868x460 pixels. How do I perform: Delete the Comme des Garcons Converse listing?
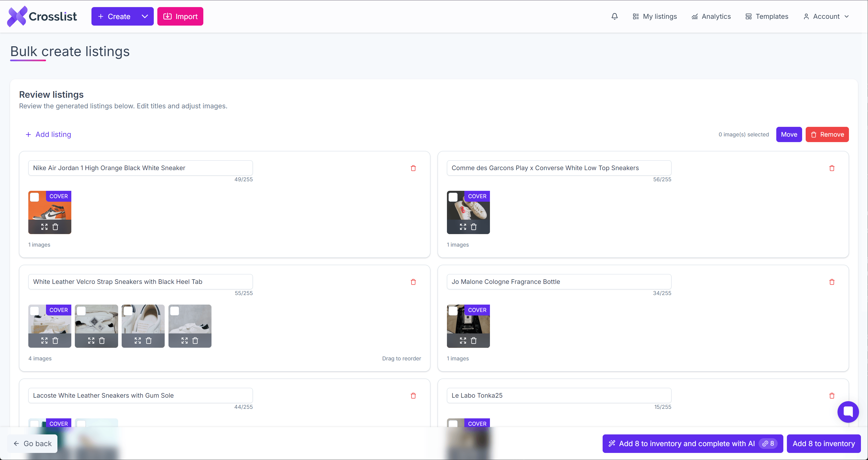click(x=832, y=168)
